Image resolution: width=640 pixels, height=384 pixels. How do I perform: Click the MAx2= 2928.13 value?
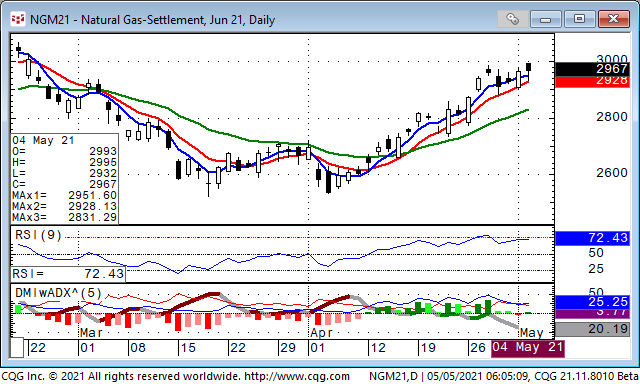click(x=64, y=206)
